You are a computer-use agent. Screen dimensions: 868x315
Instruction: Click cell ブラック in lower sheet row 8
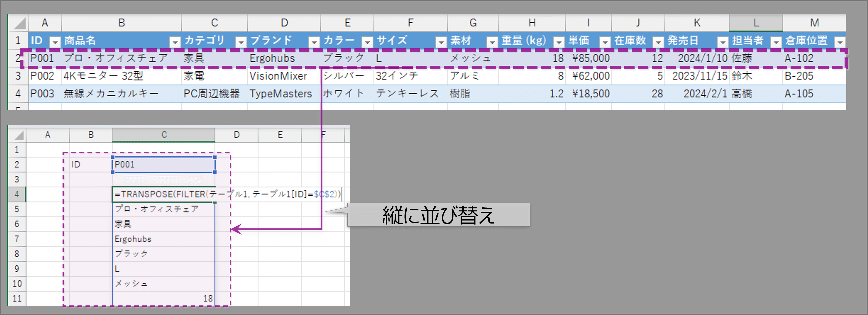click(x=164, y=254)
